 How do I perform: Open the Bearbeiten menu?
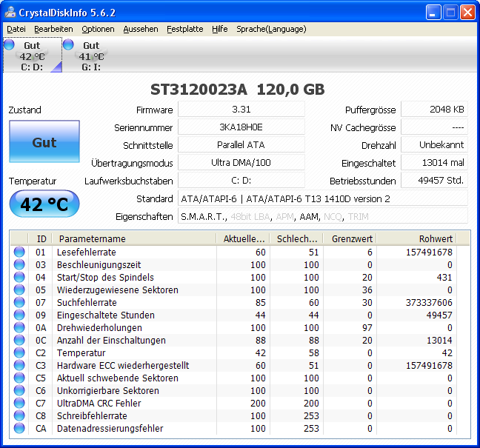click(53, 29)
